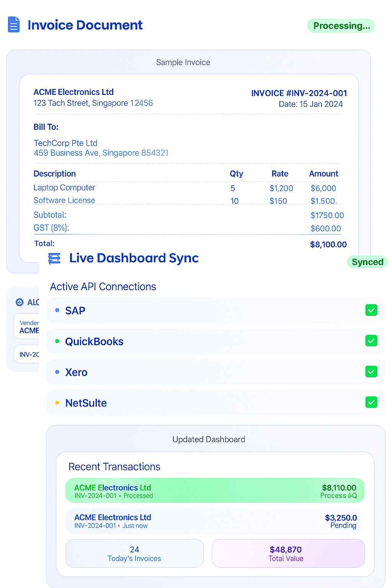Click the Rate column header

point(280,174)
